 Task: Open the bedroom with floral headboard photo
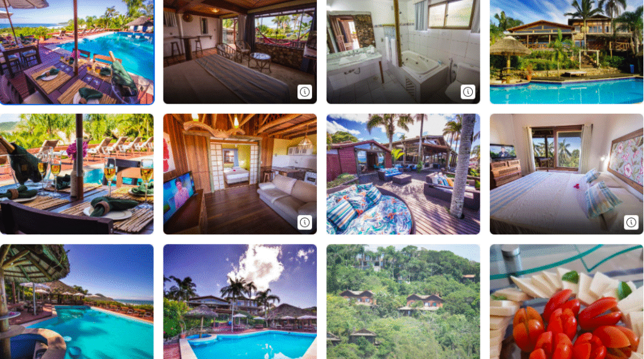(567, 174)
